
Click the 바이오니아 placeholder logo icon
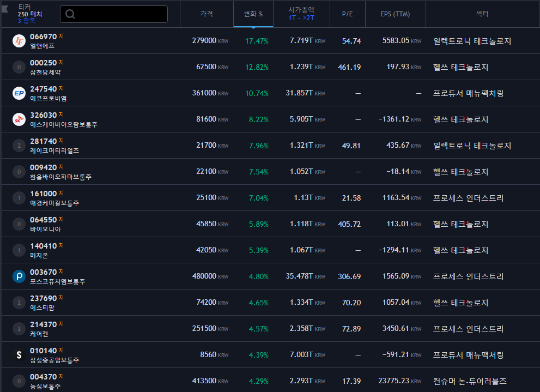19,224
